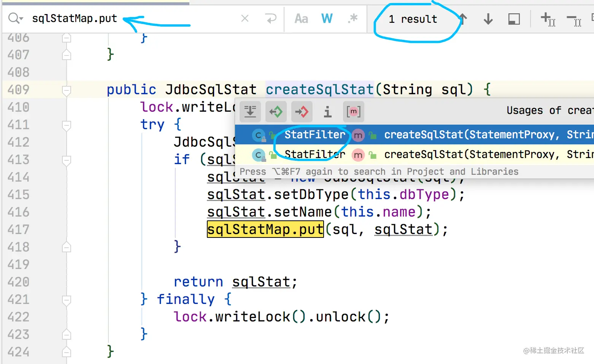Go to previous occurrence up arrow
Viewport: 594px width, 364px height.
coord(463,19)
